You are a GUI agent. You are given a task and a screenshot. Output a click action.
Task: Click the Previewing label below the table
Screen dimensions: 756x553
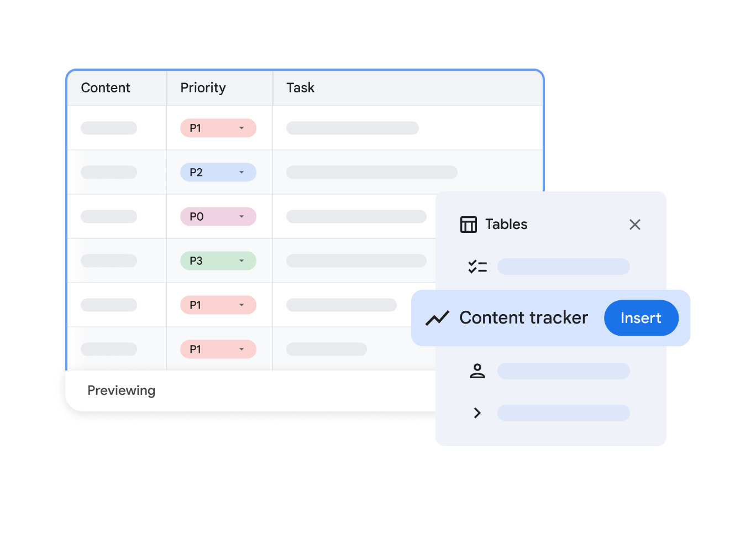click(x=121, y=391)
